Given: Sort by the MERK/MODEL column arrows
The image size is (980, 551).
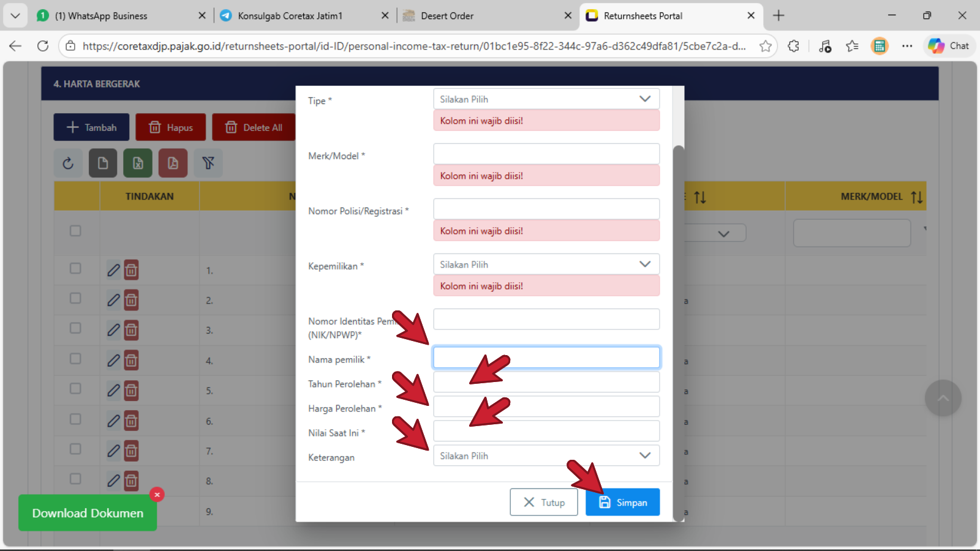Looking at the screenshot, I should pyautogui.click(x=916, y=197).
